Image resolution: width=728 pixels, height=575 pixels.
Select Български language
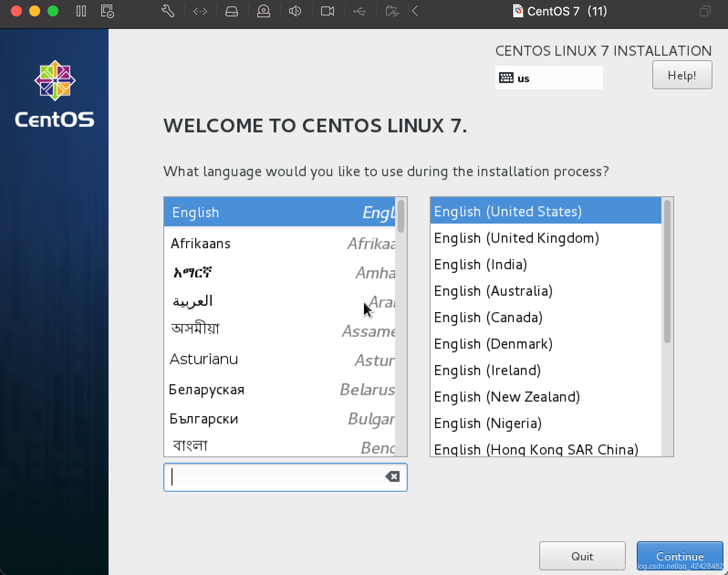click(x=280, y=418)
